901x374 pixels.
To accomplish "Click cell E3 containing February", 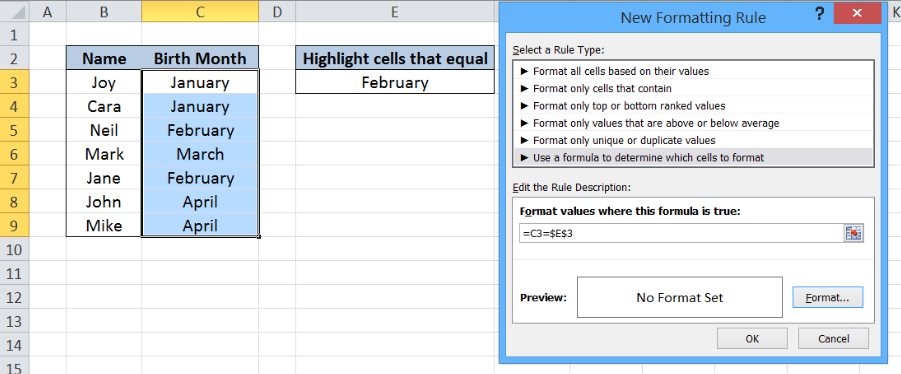I will point(395,82).
